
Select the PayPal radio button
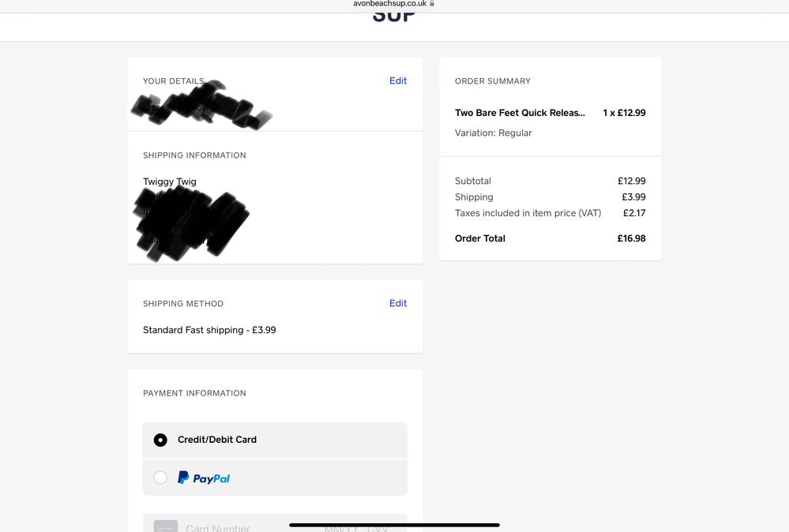click(x=160, y=478)
